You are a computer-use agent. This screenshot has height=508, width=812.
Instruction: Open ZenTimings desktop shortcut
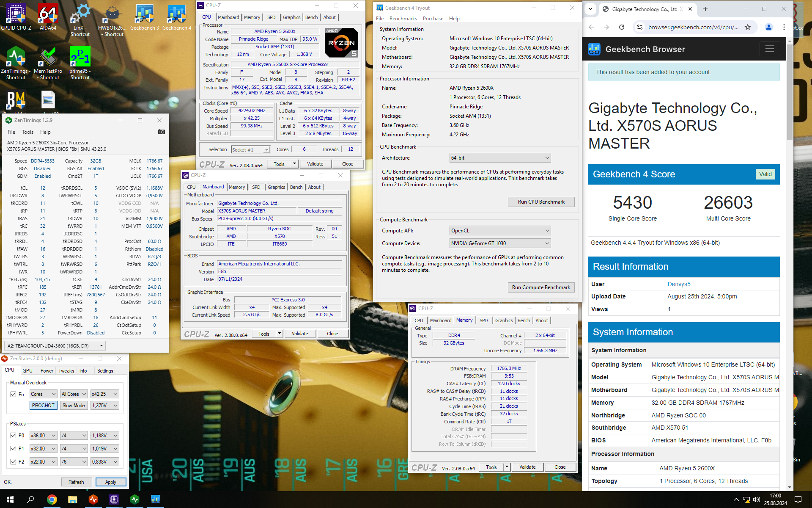(16, 63)
